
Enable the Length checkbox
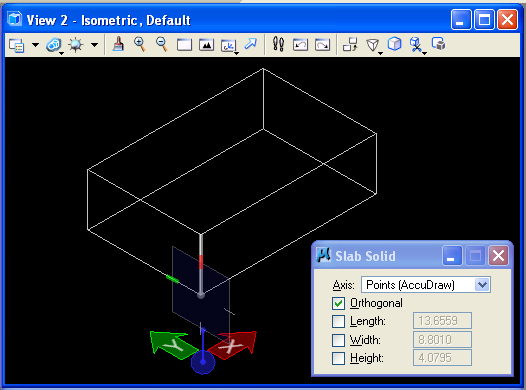click(338, 321)
